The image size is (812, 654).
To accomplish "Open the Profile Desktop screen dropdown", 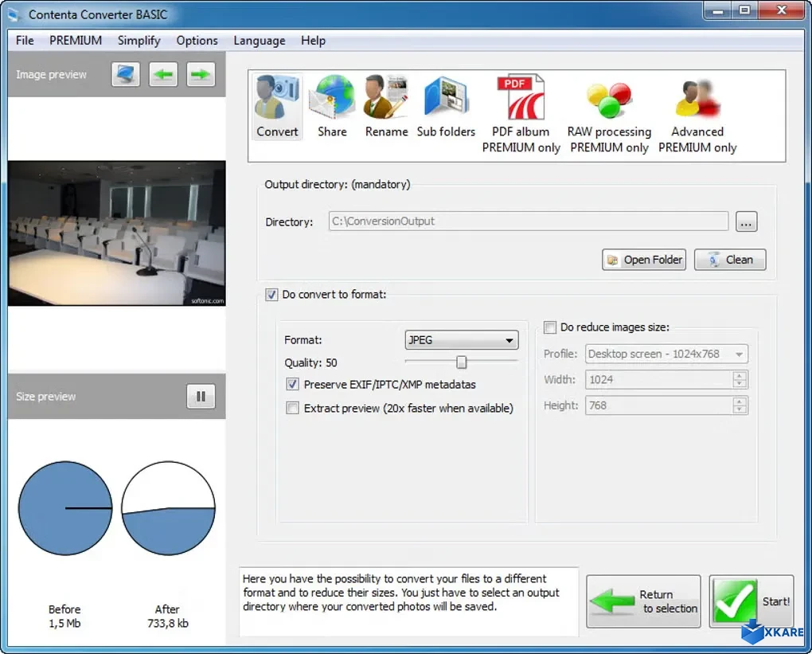I will [x=666, y=354].
